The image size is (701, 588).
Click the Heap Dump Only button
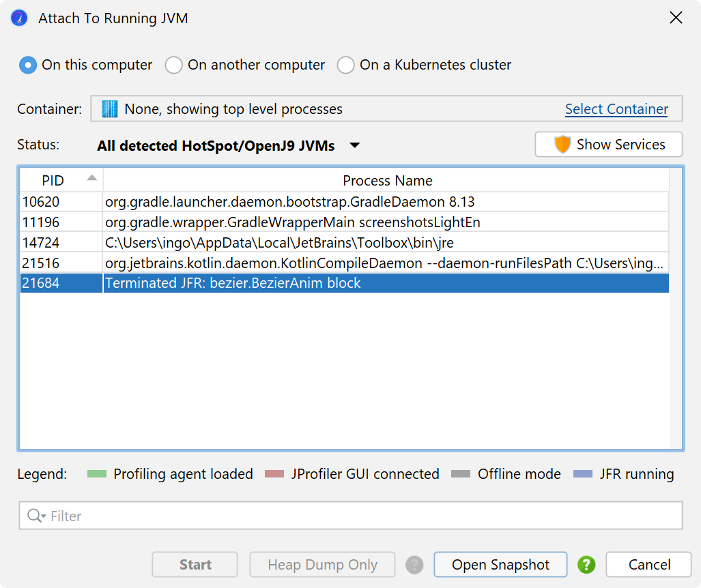click(322, 565)
